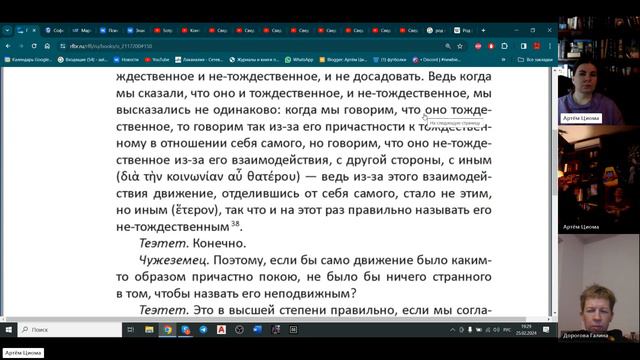The image size is (640, 360).
Task: Switch the РУС keyboard language indicator
Action: 507,330
